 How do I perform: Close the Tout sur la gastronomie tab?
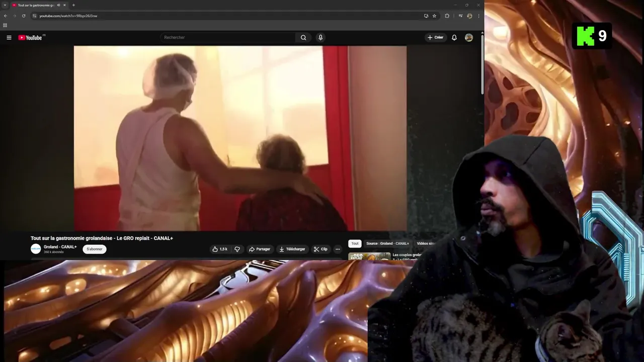64,5
